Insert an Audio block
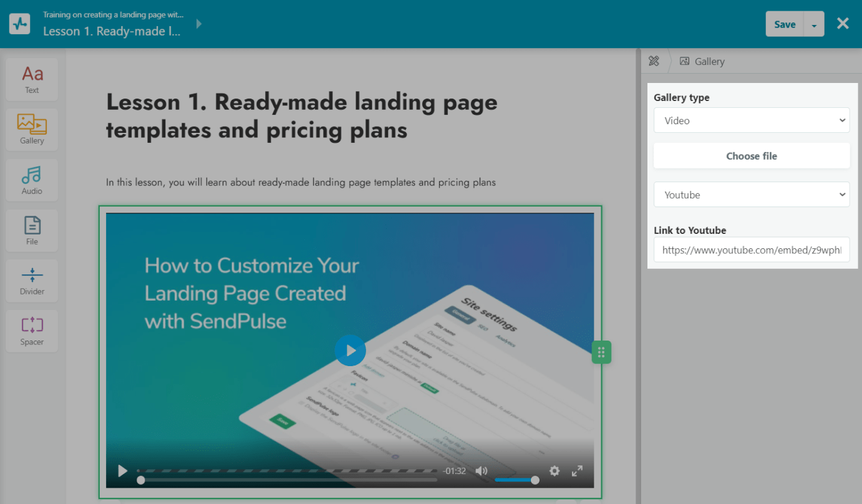 [32, 180]
